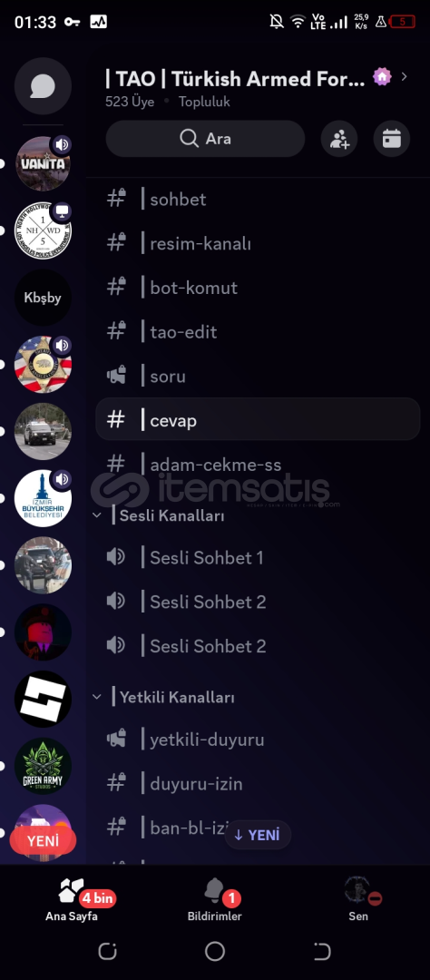Screen dimensions: 430x980
Task: Select the Kbşby server icon
Action: click(43, 298)
